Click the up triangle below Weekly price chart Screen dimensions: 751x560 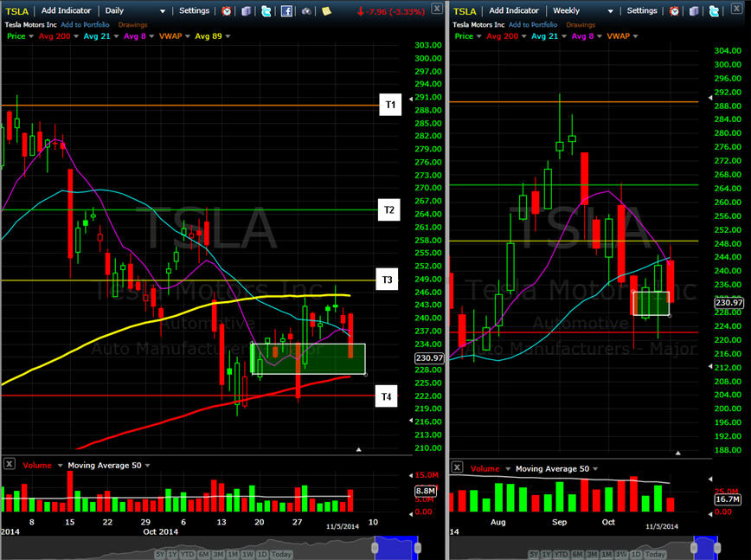click(x=677, y=453)
